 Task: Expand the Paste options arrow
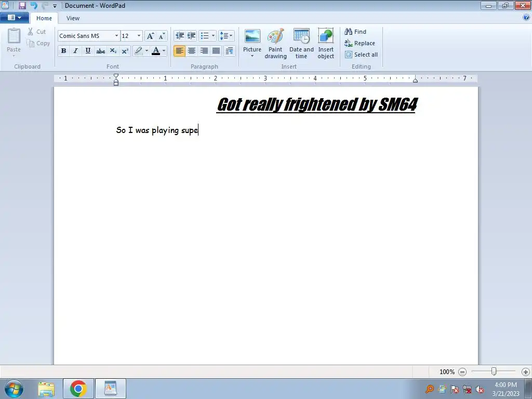coord(14,56)
